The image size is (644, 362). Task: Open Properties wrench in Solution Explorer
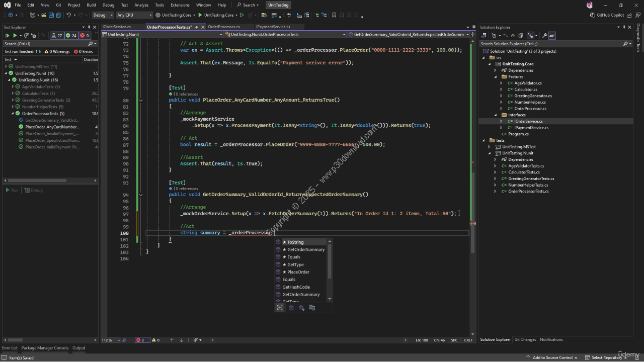click(544, 36)
